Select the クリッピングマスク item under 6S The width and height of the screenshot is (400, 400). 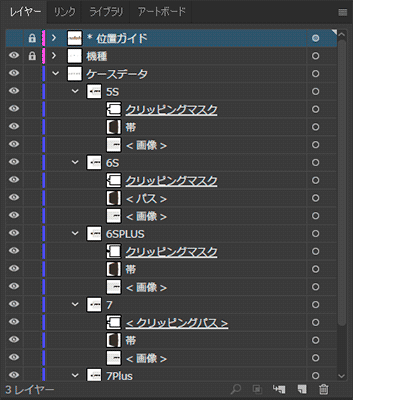(171, 180)
